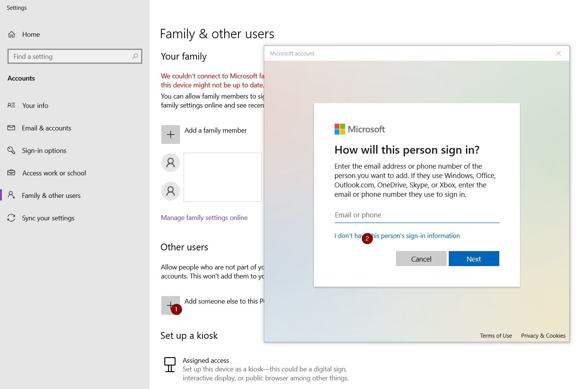This screenshot has width=588, height=389.
Task: Click the Email & accounts envelope icon
Action: [x=12, y=128]
